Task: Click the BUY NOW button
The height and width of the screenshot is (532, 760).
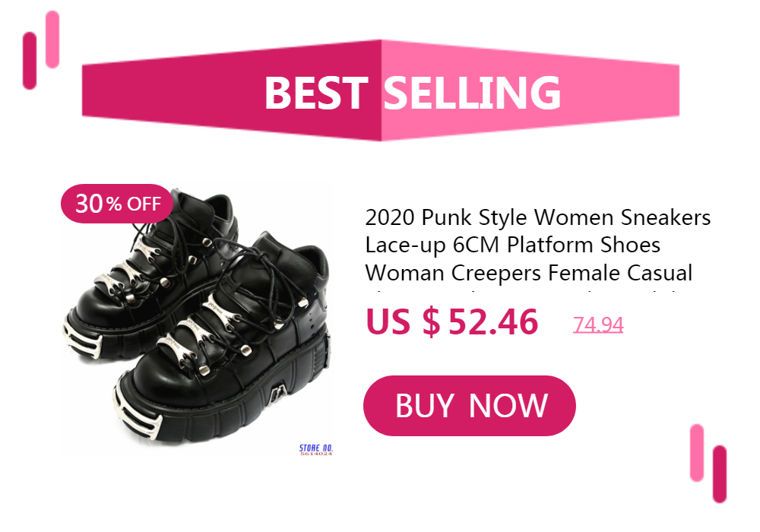Action: tap(469, 406)
